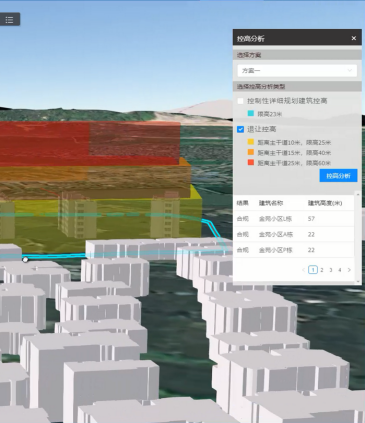Select result row with height 57
Image resolution: width=365 pixels, height=423 pixels.
coord(293,219)
